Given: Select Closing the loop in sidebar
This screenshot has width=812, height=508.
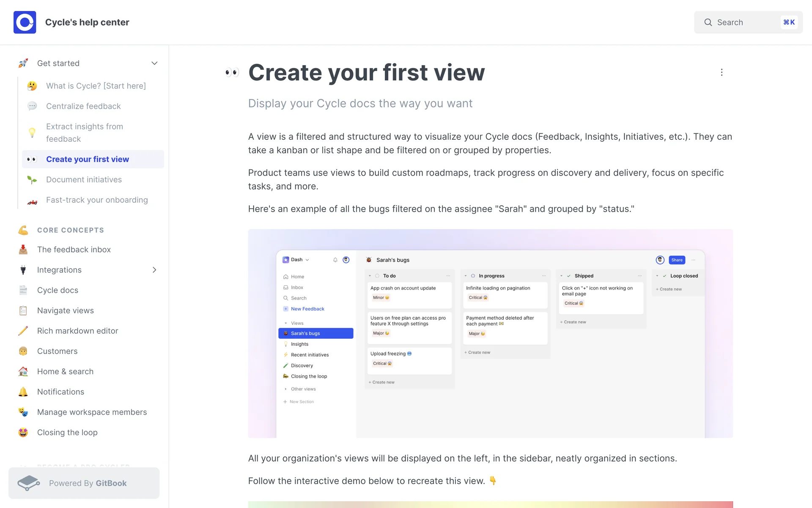Looking at the screenshot, I should click(x=67, y=432).
